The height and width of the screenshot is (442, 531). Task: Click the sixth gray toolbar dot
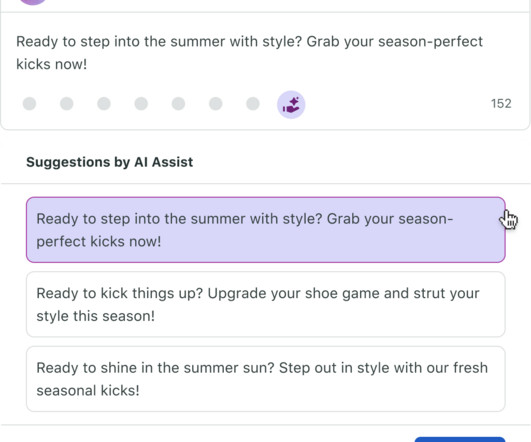tap(216, 104)
